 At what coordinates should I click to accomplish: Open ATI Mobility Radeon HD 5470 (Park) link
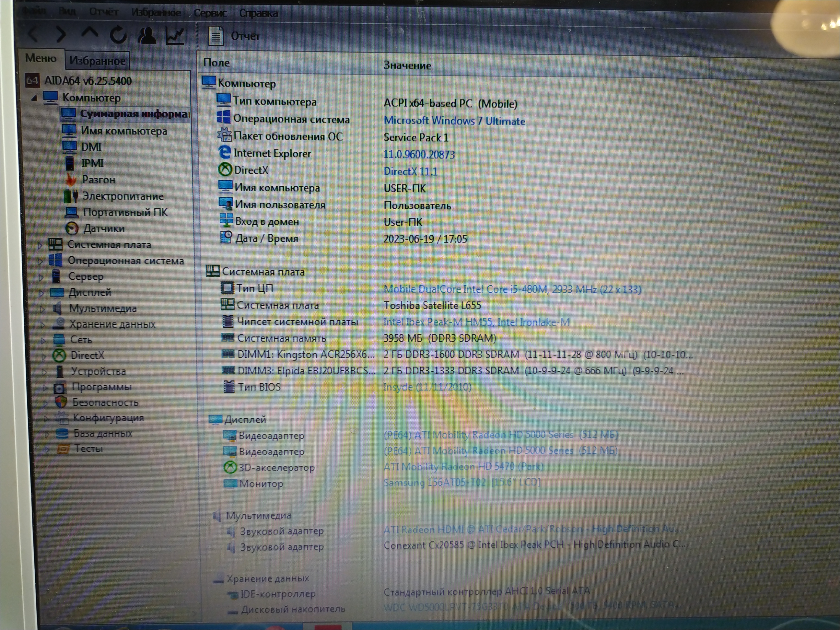(463, 466)
